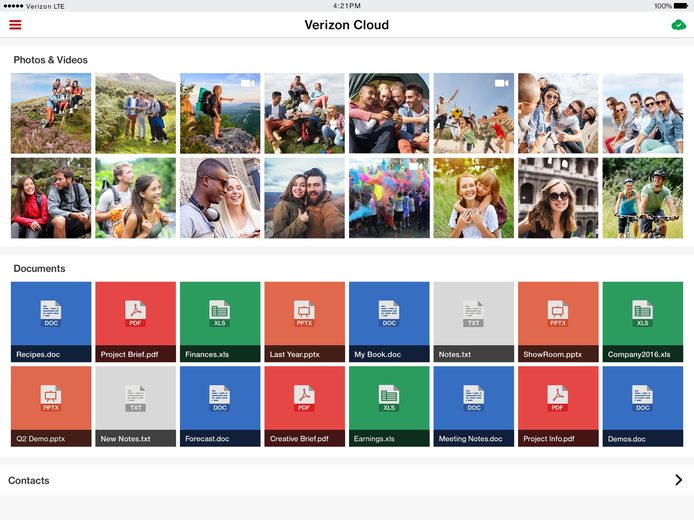694x520 pixels.
Task: Open friends sitting on rocks photo
Action: (x=305, y=113)
